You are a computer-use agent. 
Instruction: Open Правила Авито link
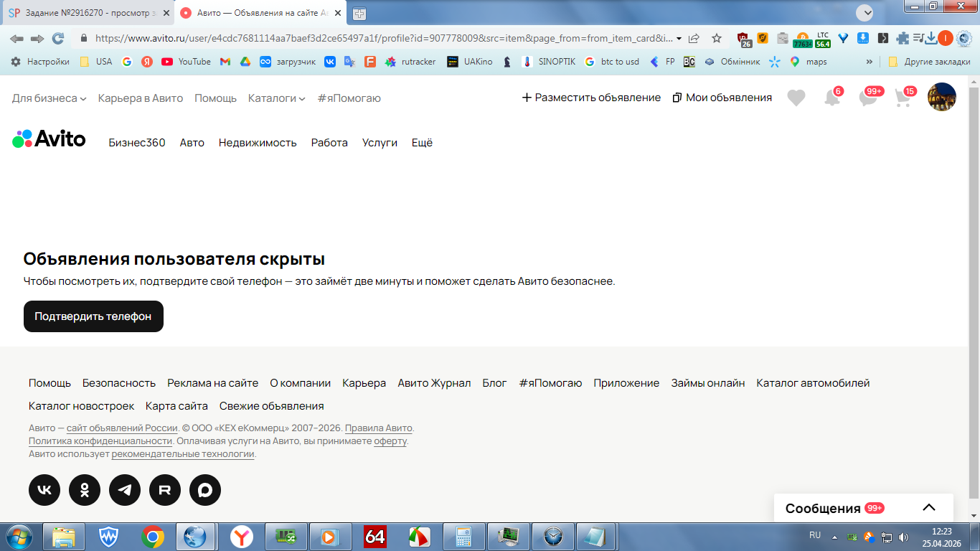click(379, 428)
